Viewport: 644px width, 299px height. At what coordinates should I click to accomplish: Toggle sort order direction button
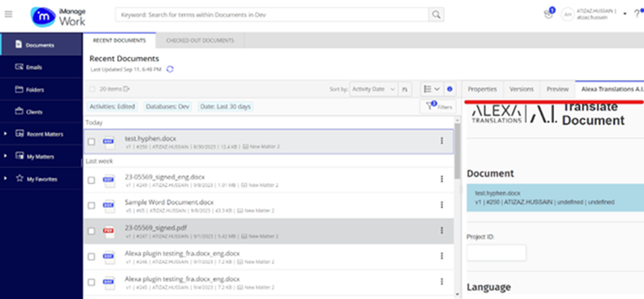click(404, 89)
